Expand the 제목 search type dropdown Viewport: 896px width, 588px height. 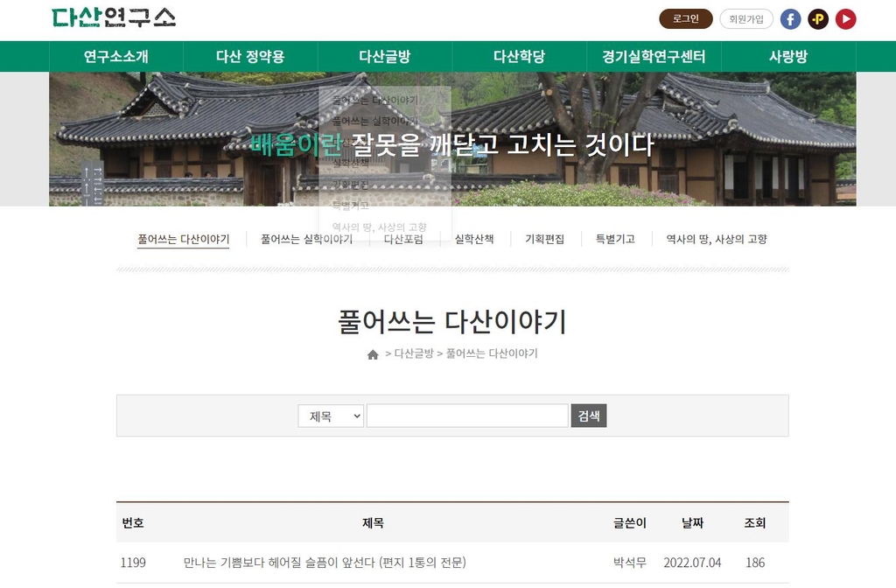pyautogui.click(x=331, y=416)
